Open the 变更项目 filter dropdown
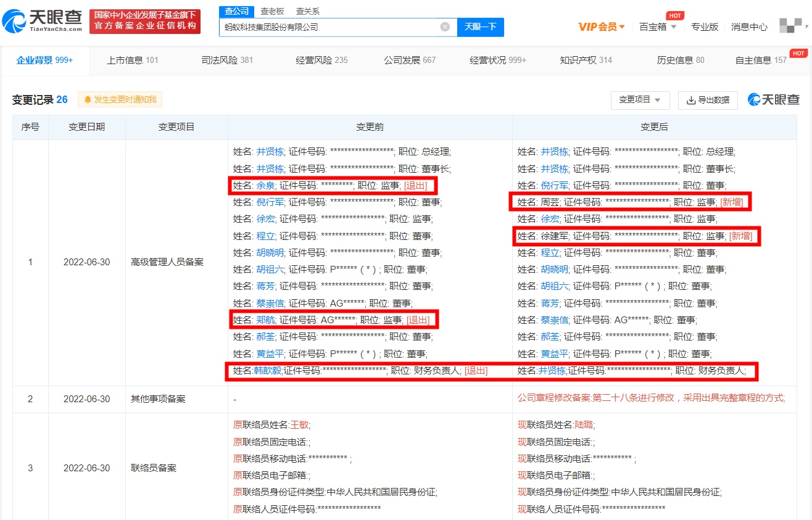 (x=640, y=100)
